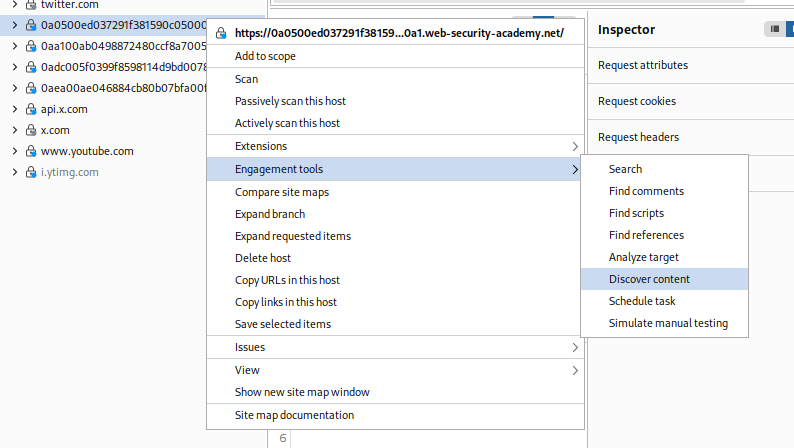
Task: Select Find comments in the submenu
Action: 646,191
